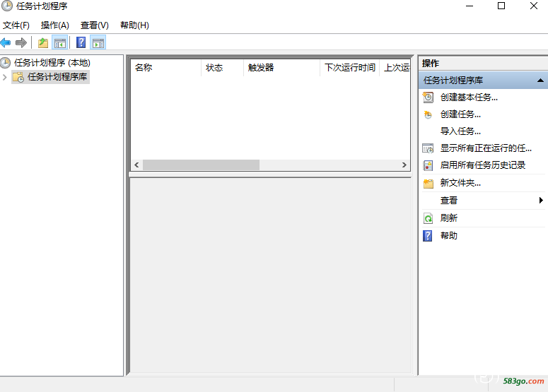Click 刷新 action text
The image size is (548, 392).
[x=449, y=218]
